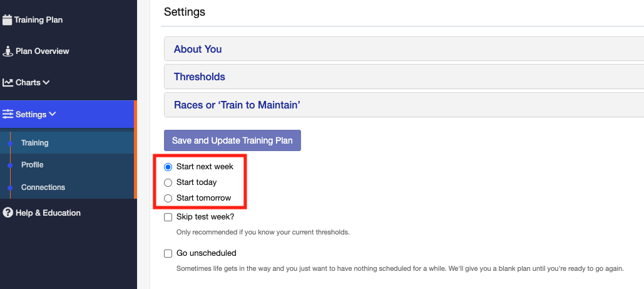Select the Start tomorrow radio button
The image size is (644, 289).
(x=168, y=198)
